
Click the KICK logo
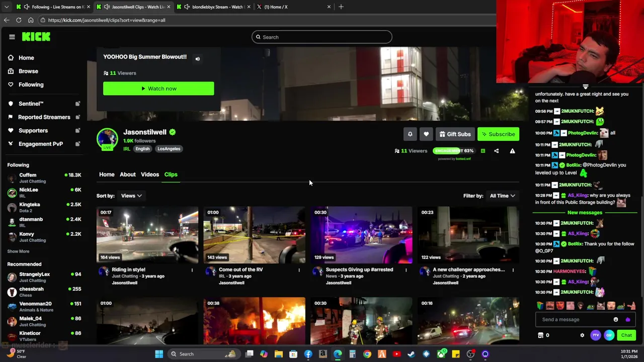pos(36,37)
